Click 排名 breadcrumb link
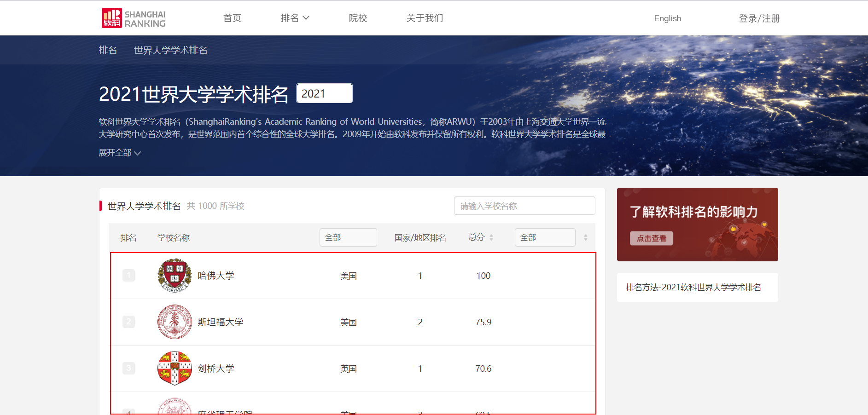Viewport: 868px width, 415px height. pyautogui.click(x=108, y=50)
